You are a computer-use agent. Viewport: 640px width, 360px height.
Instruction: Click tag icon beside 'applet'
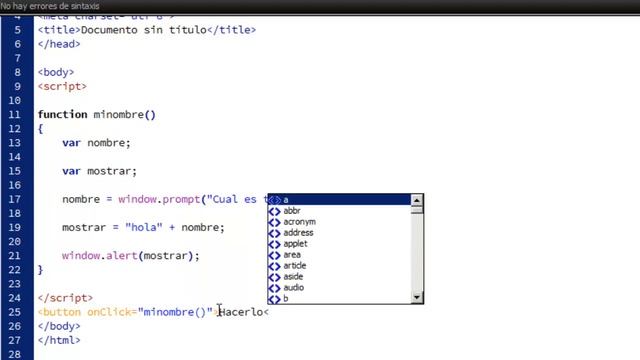point(274,244)
